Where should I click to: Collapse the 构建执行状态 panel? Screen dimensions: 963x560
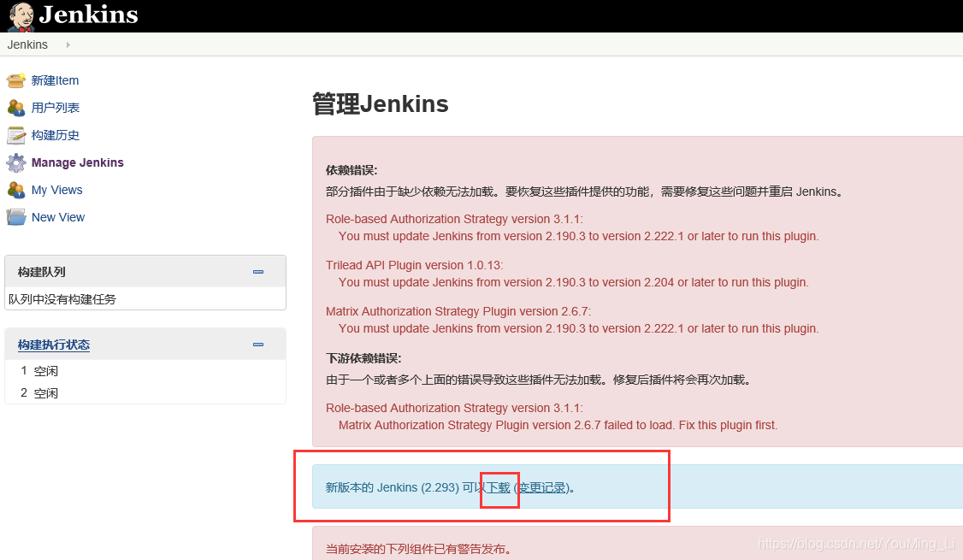pos(258,345)
